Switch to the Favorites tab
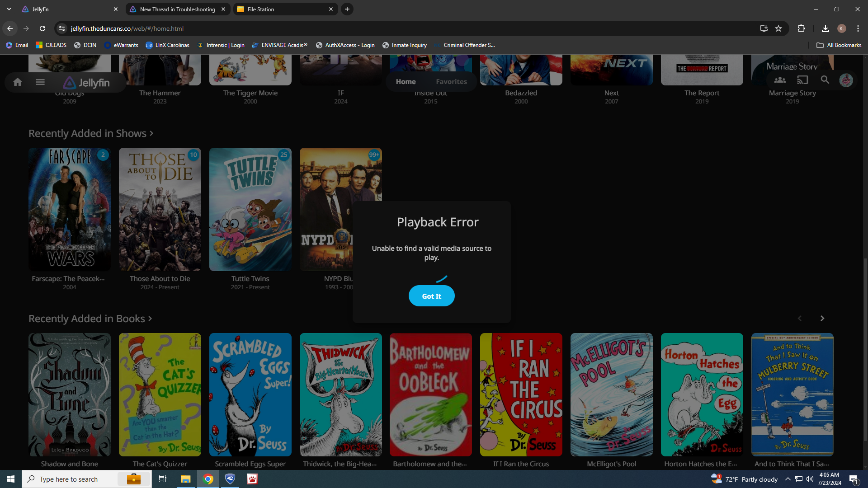This screenshot has height=488, width=868. click(451, 82)
